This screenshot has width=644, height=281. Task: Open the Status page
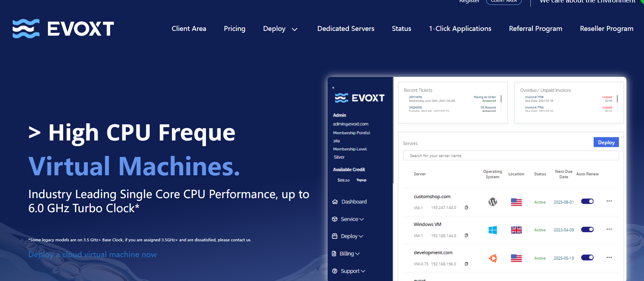click(x=401, y=28)
